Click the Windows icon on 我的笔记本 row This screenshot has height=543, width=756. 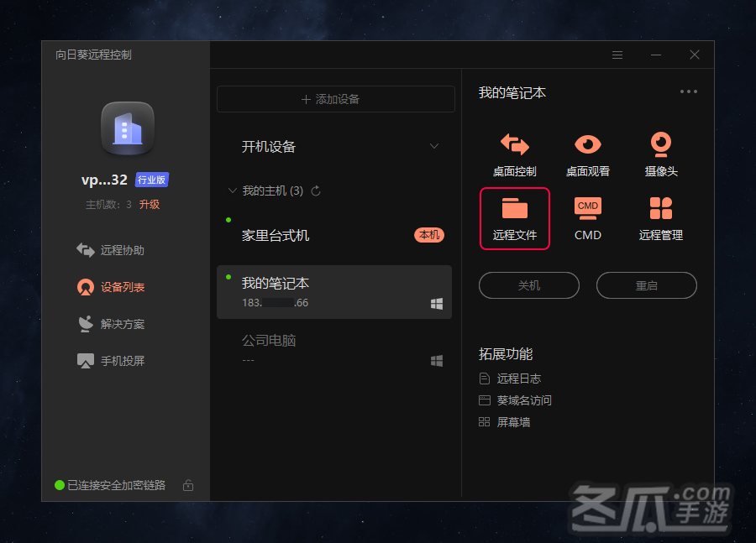437,304
